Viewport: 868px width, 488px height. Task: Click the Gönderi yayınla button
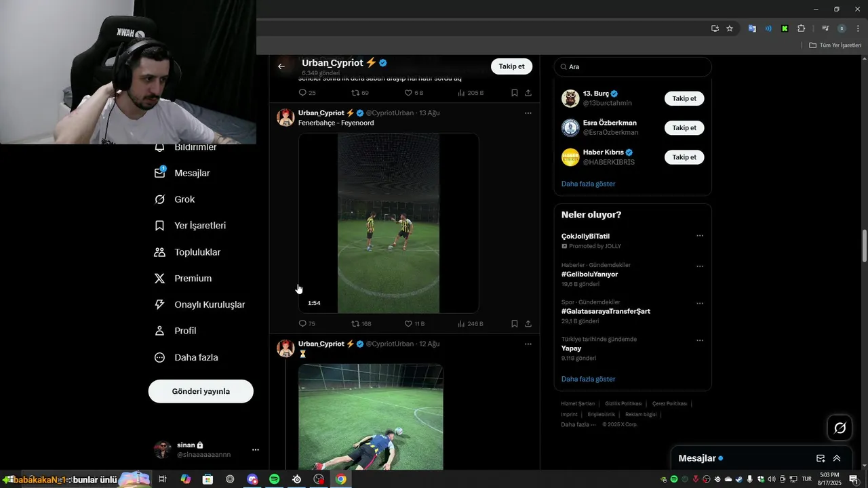tap(201, 391)
